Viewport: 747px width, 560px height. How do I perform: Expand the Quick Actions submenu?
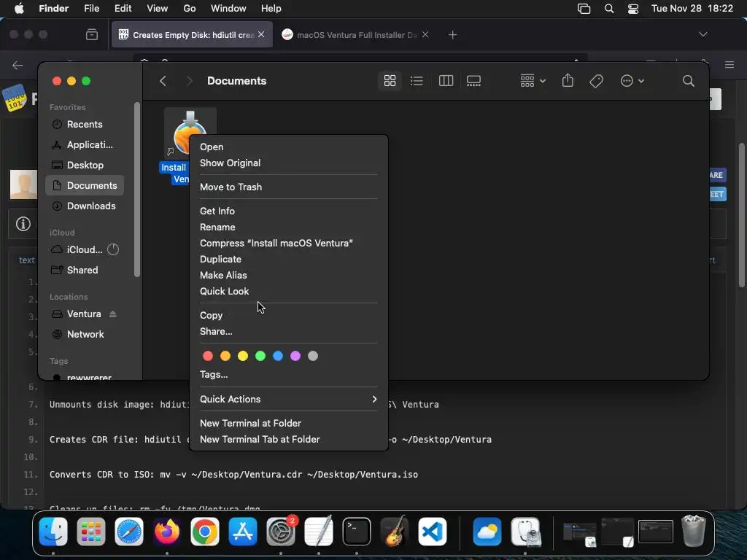click(289, 399)
